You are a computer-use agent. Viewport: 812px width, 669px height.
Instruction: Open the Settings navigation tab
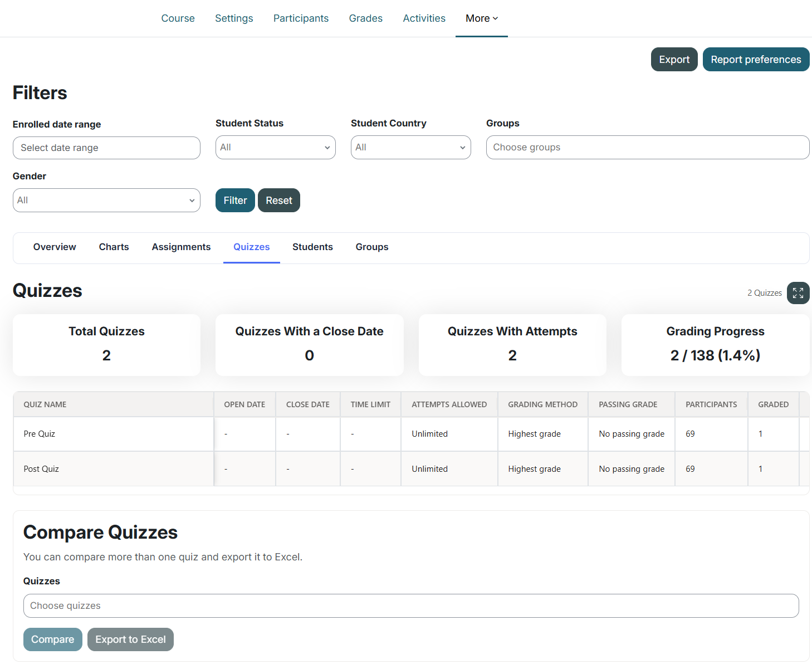pos(234,18)
